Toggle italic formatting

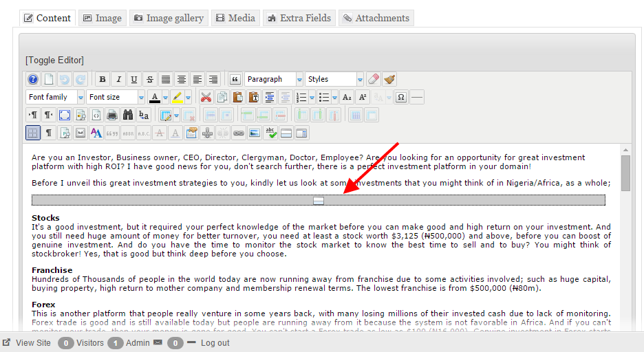click(118, 80)
